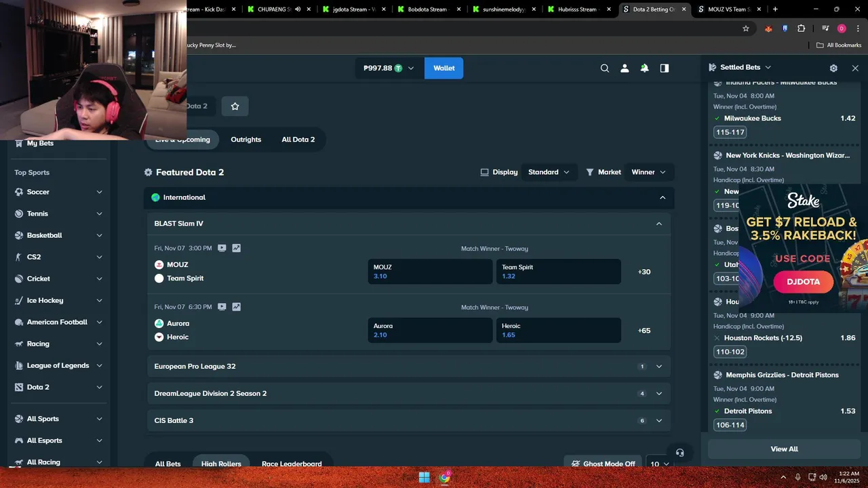Open the rows count 10 dropdown
This screenshot has width=868, height=488.
(x=660, y=464)
